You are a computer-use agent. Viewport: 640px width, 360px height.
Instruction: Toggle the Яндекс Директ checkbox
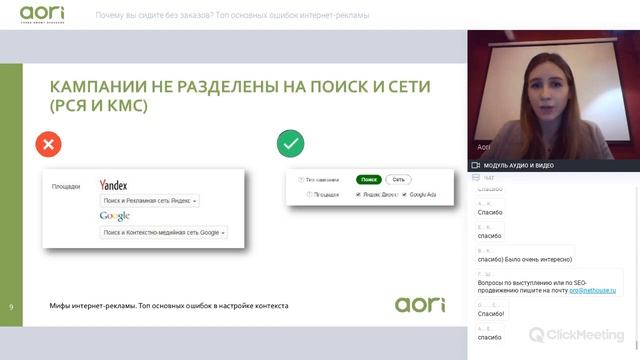358,195
